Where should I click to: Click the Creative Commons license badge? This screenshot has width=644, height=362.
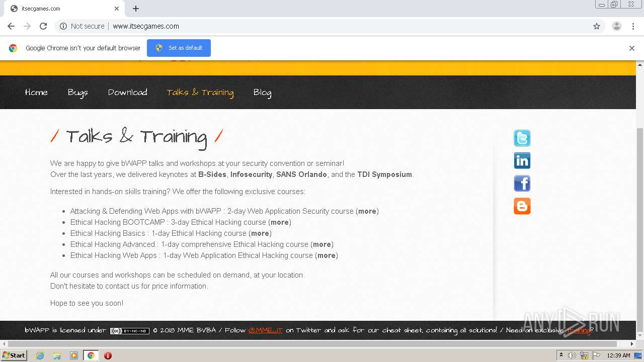[x=130, y=331]
